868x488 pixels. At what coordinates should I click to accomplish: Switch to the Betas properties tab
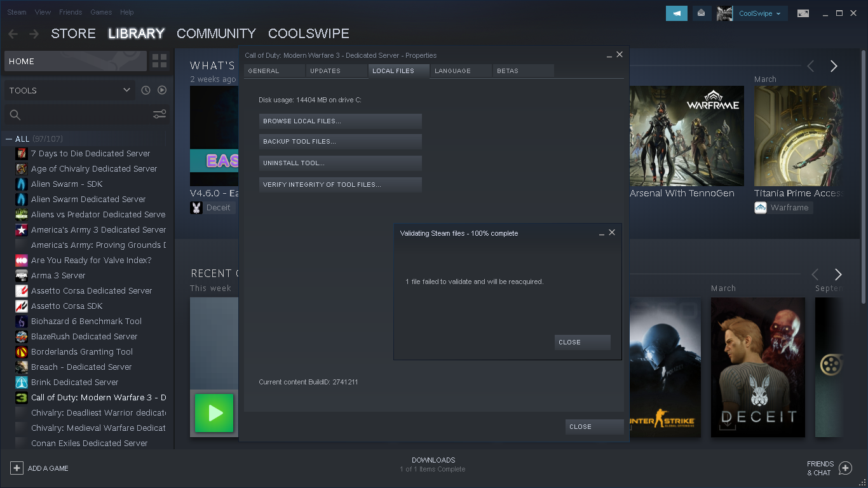[524, 71]
